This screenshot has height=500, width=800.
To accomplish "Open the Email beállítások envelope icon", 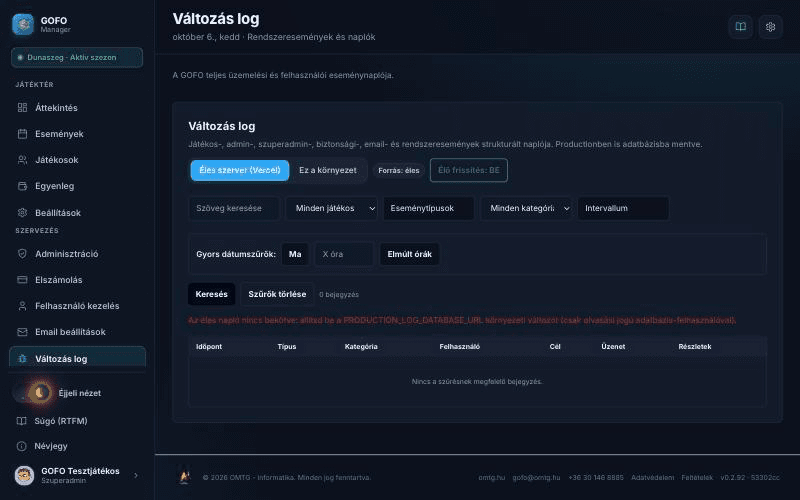I will pyautogui.click(x=22, y=332).
